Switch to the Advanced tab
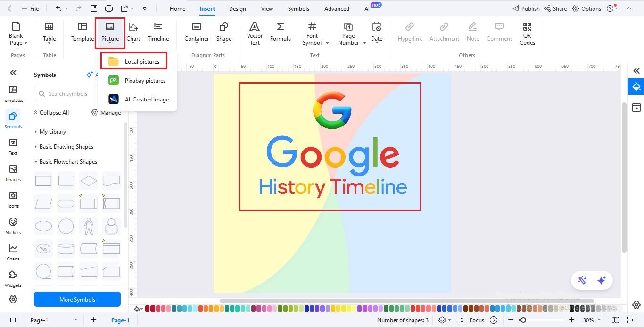644x327 pixels. click(x=337, y=8)
